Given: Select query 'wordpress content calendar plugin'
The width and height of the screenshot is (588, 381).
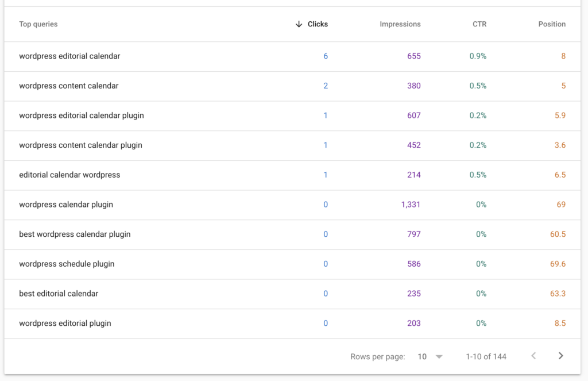Looking at the screenshot, I should click(80, 145).
